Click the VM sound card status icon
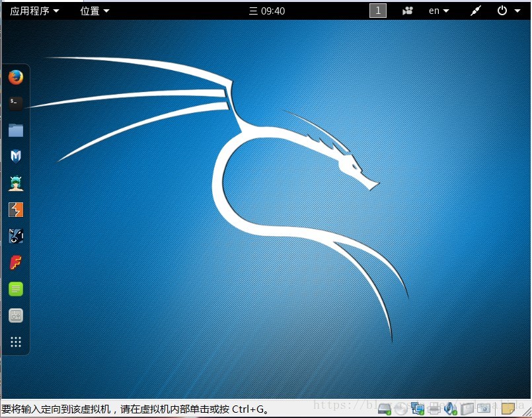 (451, 409)
